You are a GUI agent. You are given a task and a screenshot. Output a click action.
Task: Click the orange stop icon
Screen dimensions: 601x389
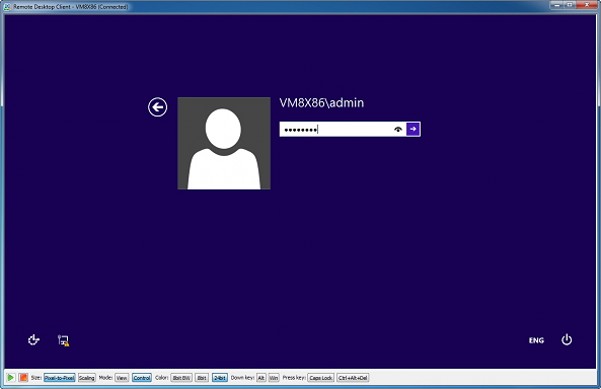(x=23, y=378)
